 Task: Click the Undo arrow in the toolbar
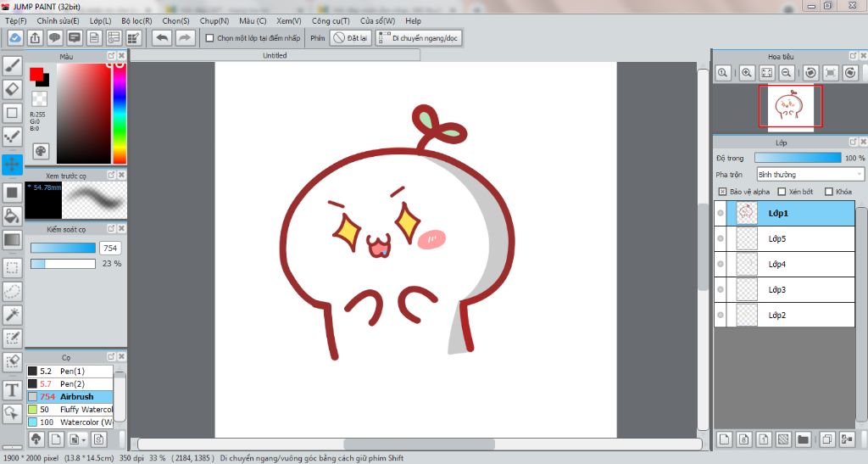coord(162,37)
